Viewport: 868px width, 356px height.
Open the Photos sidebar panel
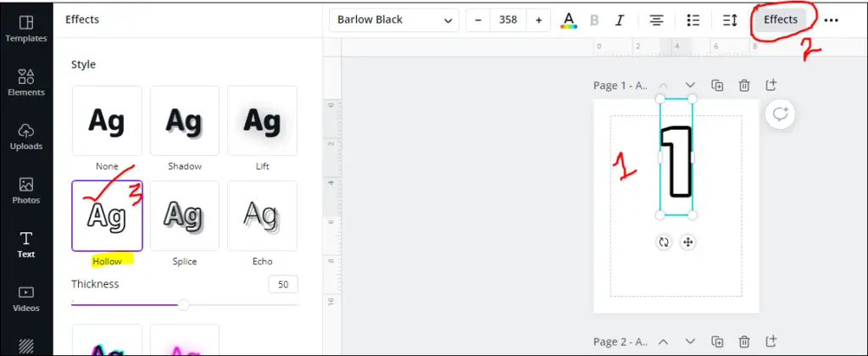(26, 191)
